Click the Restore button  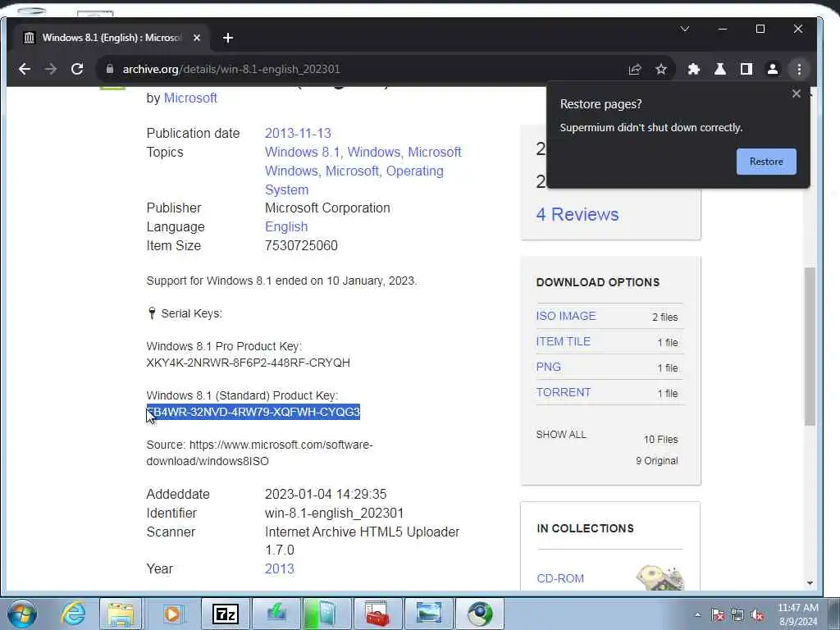tap(766, 162)
